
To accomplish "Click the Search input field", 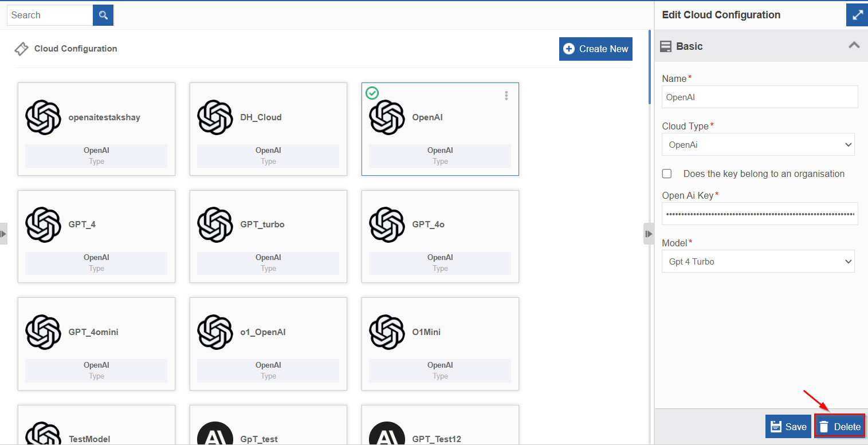I will (x=50, y=15).
